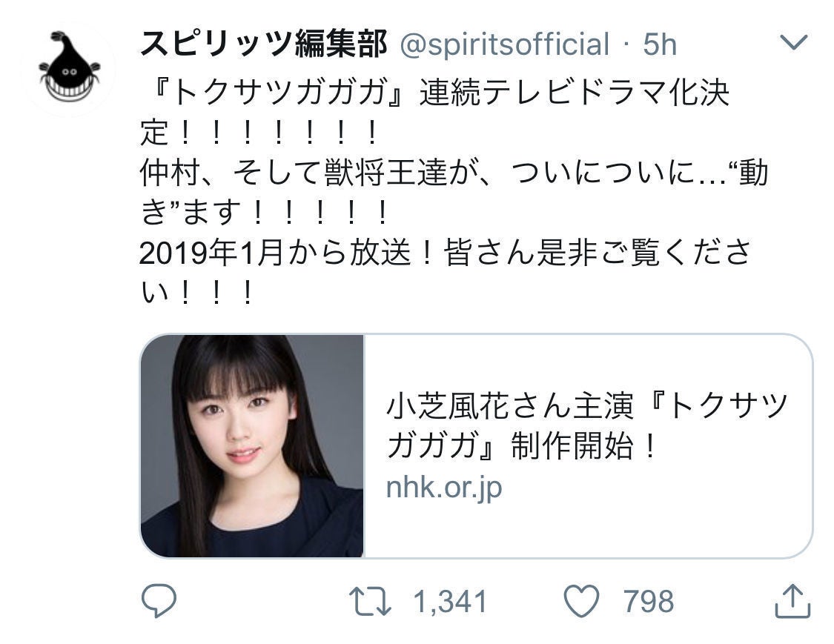Retweet using the retweet arrows icon
Viewport: 834px width, 644px height.
click(x=370, y=601)
